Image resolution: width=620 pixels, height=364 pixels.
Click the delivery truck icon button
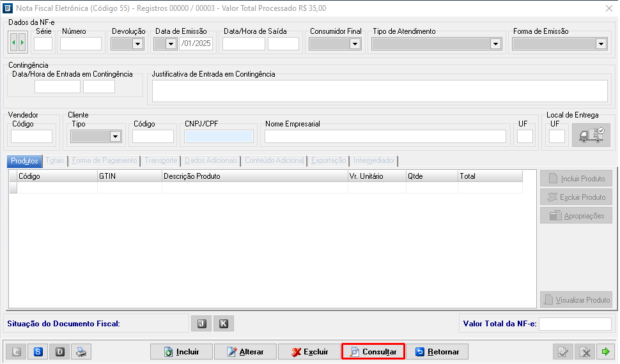pyautogui.click(x=591, y=136)
